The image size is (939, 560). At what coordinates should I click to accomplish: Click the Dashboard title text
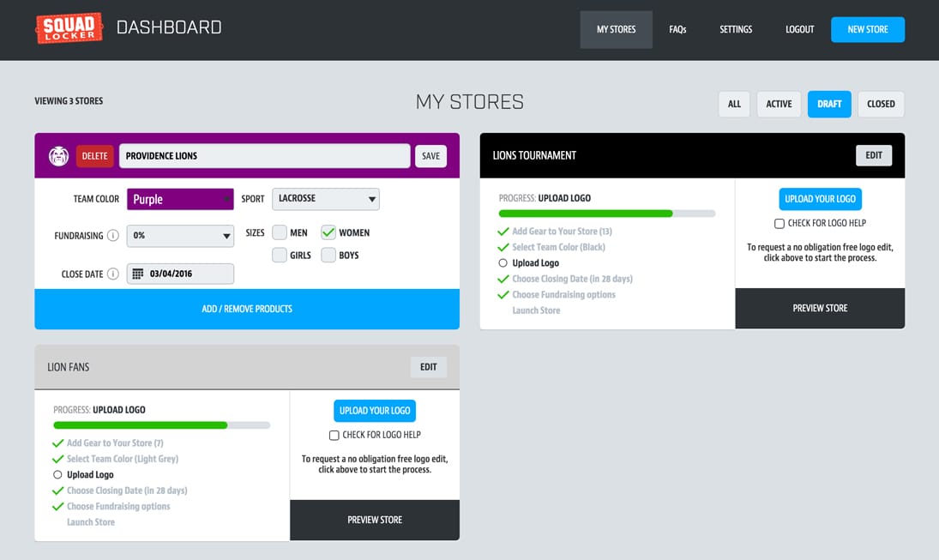(169, 27)
